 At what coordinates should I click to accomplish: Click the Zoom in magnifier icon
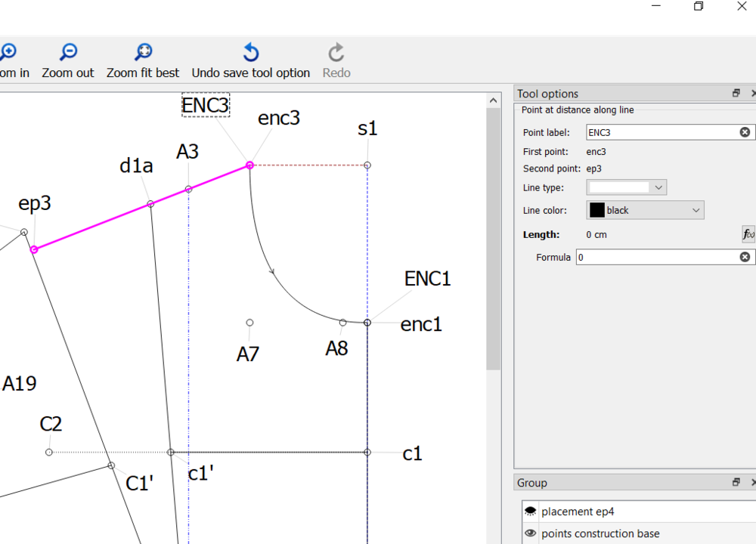click(x=8, y=52)
